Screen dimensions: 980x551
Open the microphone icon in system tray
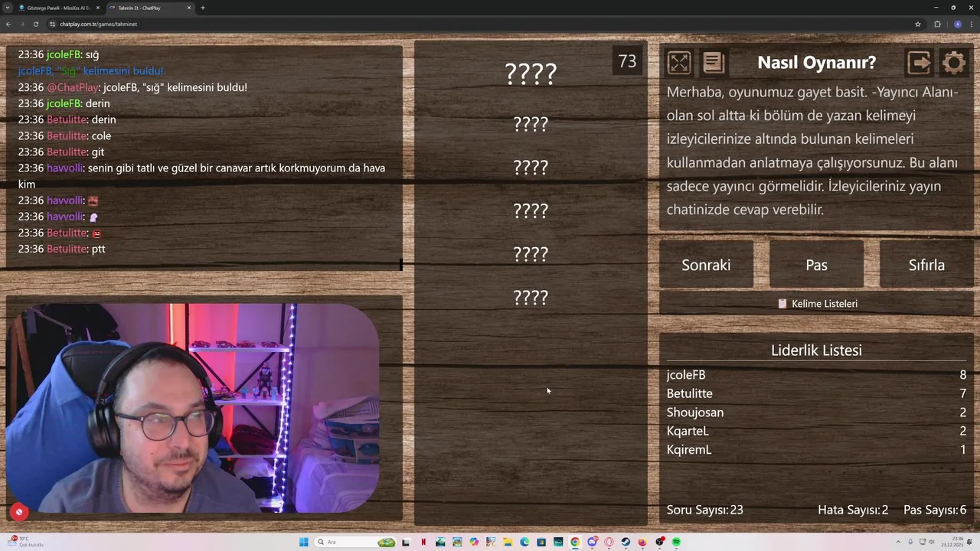[x=910, y=542]
